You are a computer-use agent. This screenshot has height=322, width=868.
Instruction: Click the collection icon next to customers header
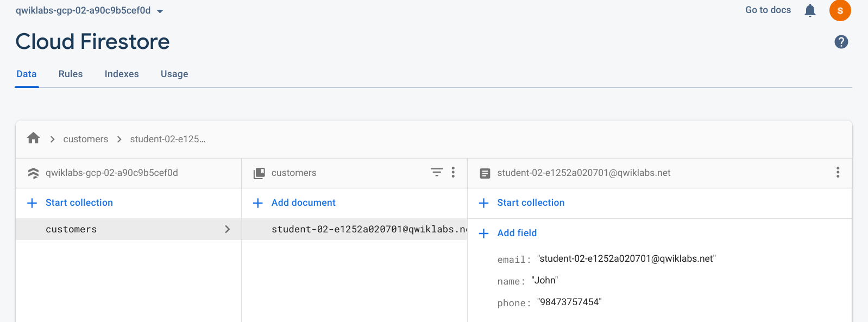(259, 173)
